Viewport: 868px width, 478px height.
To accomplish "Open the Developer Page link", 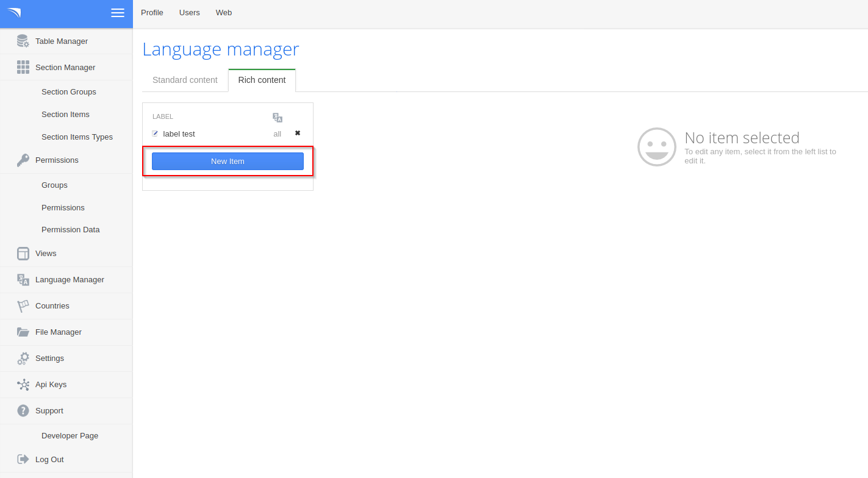I will click(70, 435).
